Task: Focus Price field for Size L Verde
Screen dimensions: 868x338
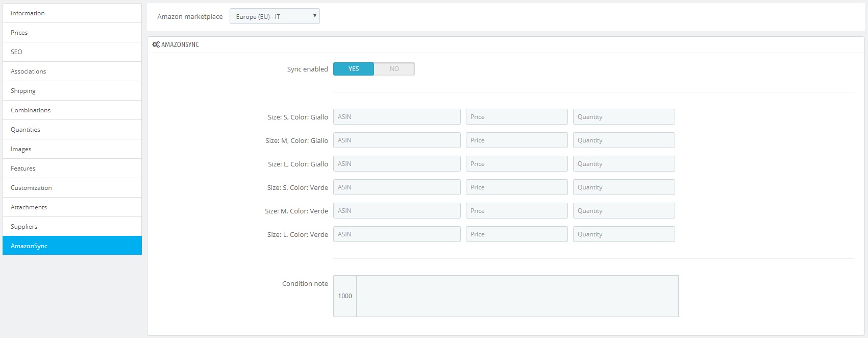Action: [x=517, y=234]
